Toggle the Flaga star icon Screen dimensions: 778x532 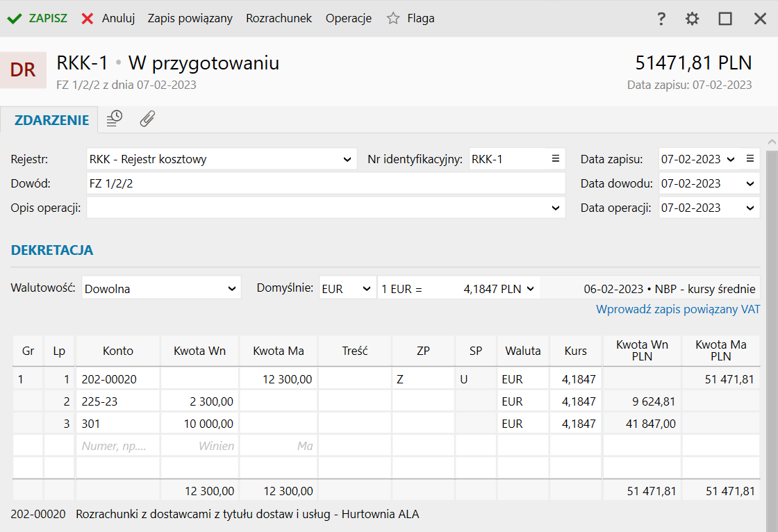(393, 18)
